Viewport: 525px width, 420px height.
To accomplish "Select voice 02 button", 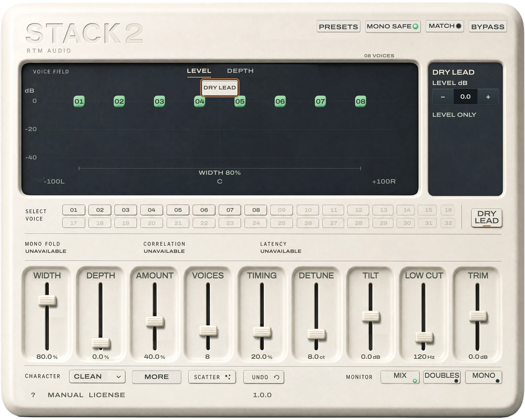I will tap(100, 210).
